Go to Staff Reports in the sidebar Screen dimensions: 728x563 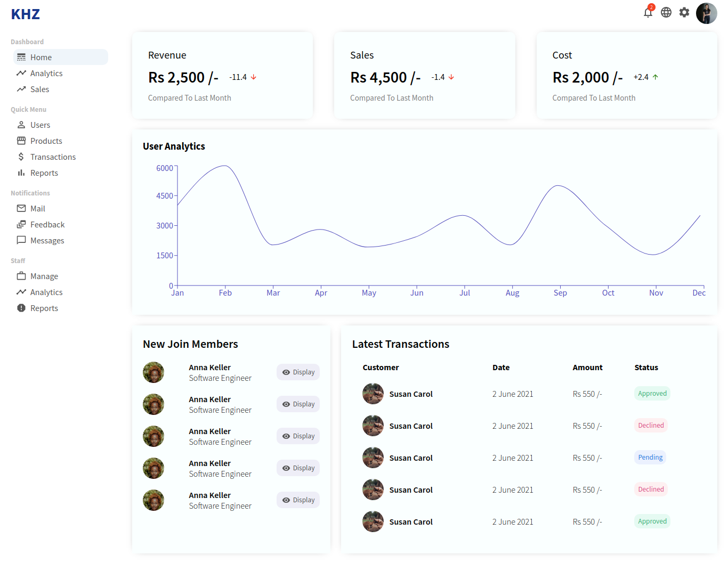coord(44,308)
